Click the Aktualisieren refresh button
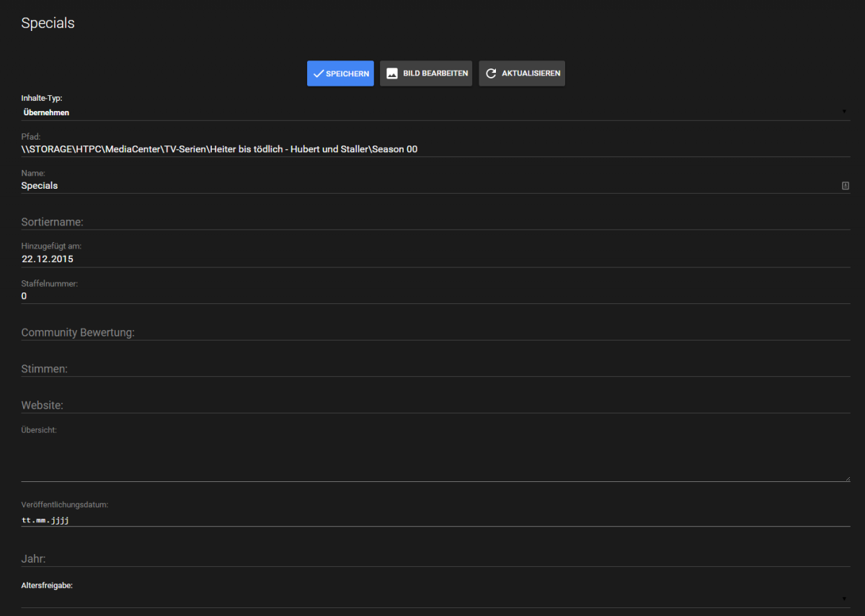 (522, 73)
